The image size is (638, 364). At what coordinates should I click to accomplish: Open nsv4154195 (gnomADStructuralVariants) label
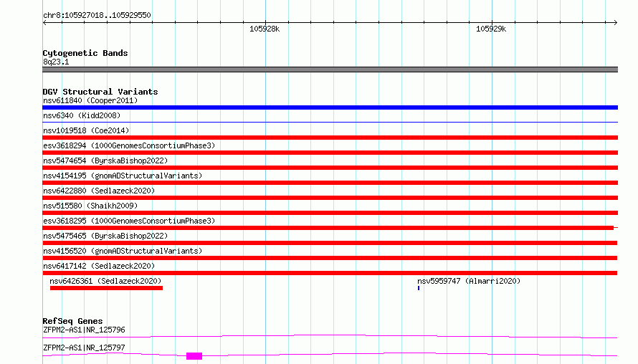click(x=123, y=176)
